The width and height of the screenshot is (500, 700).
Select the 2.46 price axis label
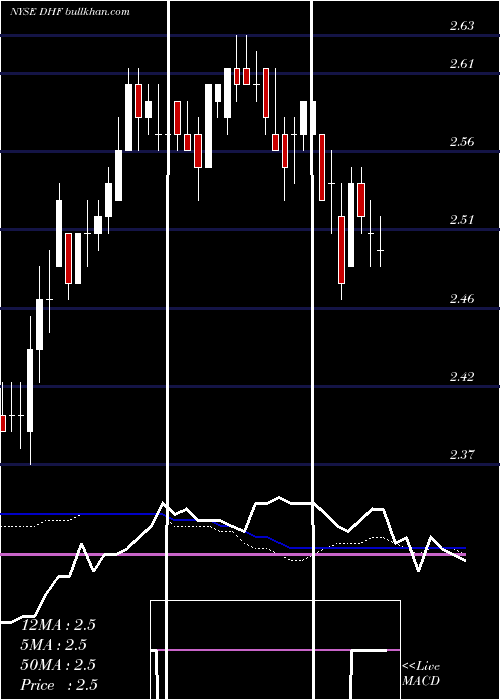pyautogui.click(x=462, y=299)
